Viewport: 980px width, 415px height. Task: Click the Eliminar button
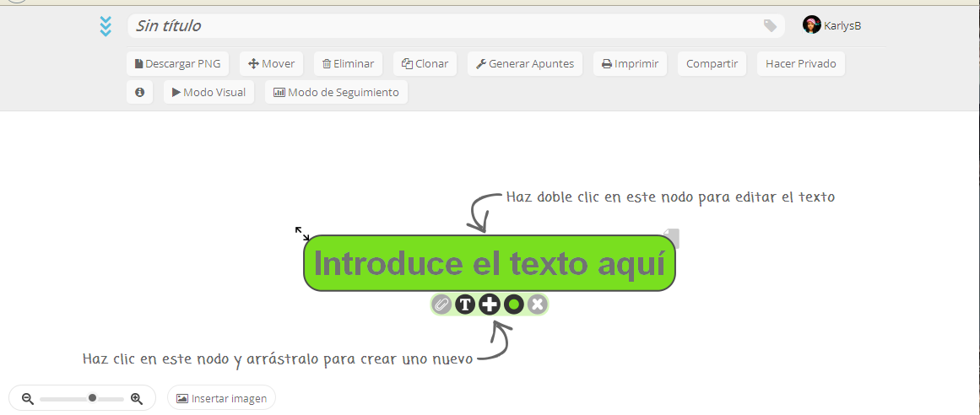coord(348,64)
